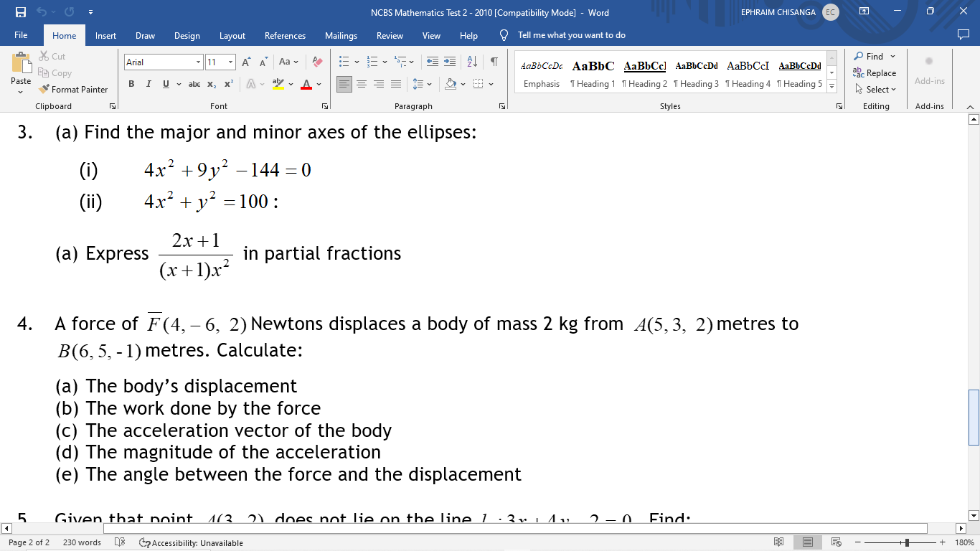
Task: Switch to the Review tab
Action: click(390, 35)
